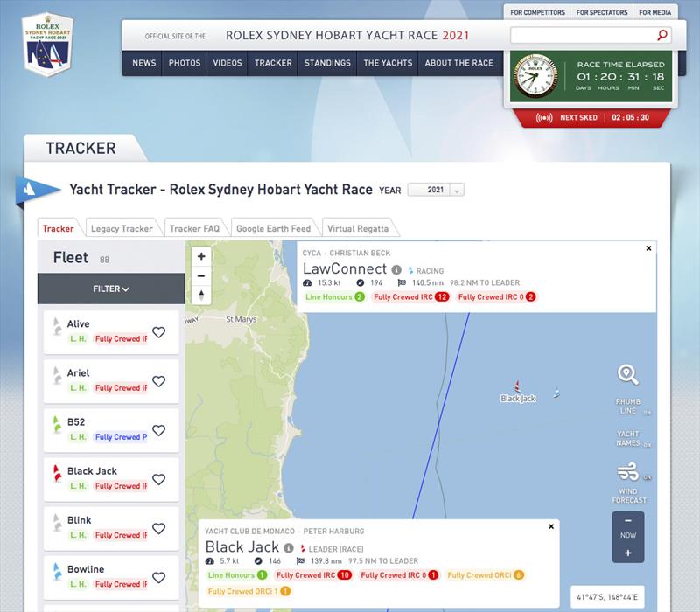
Task: Switch to the Google Earth Feed tab
Action: 274,228
